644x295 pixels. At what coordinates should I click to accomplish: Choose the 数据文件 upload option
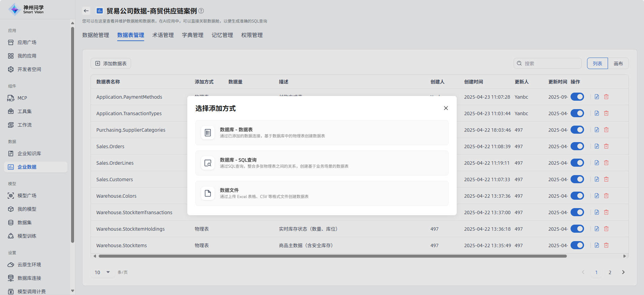click(322, 193)
